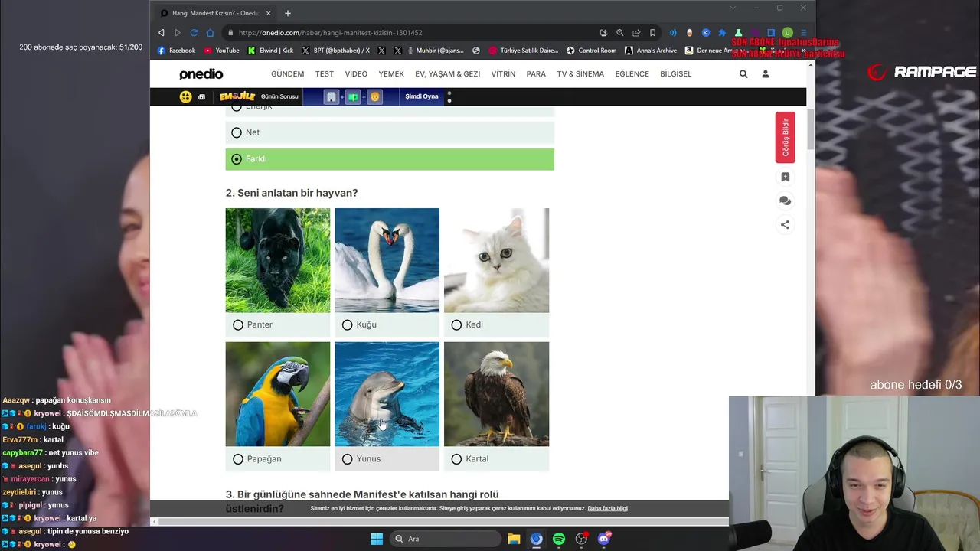Open File Explorer from the taskbar
The width and height of the screenshot is (980, 551).
[x=514, y=539]
